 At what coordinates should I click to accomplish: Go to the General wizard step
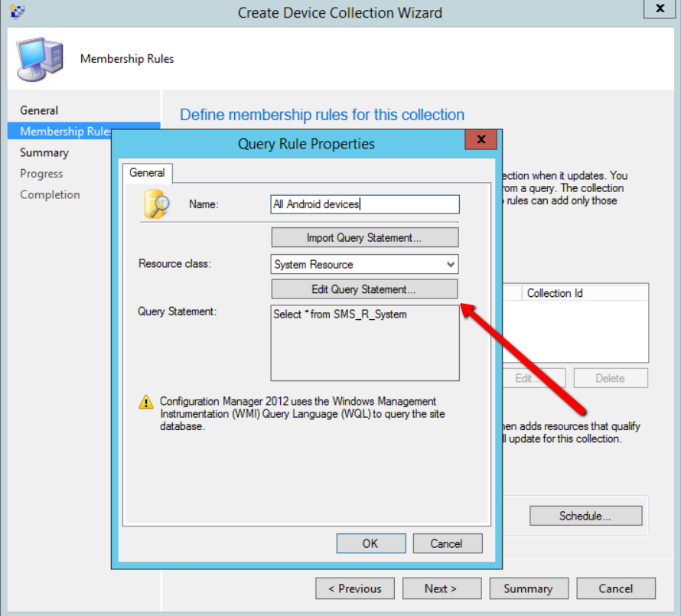pyautogui.click(x=39, y=110)
